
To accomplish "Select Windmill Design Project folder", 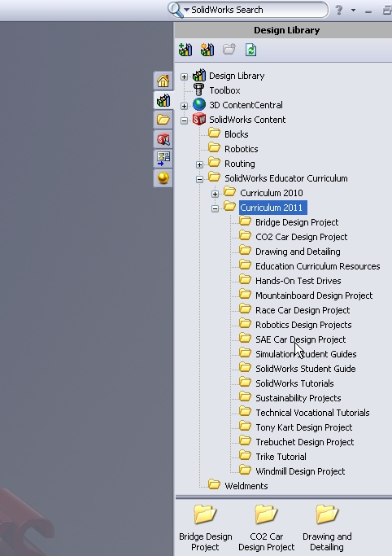I will point(300,471).
